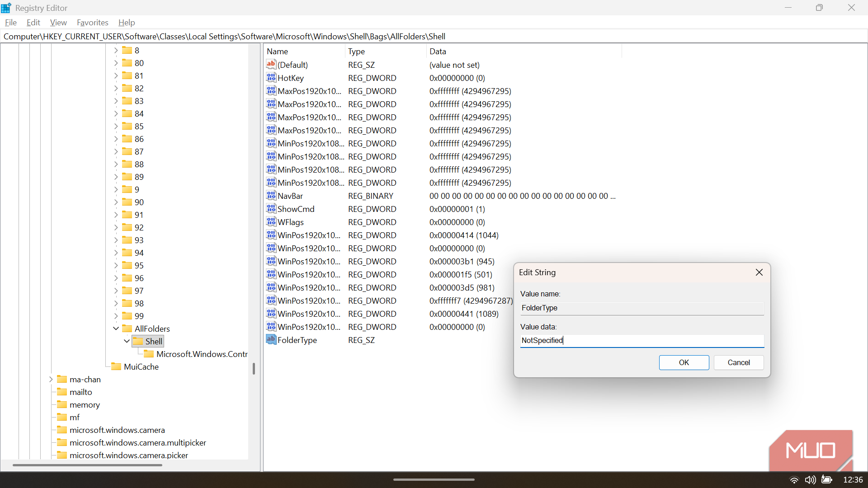Image resolution: width=868 pixels, height=488 pixels.
Task: Expand the 99 folder node
Action: click(x=116, y=316)
